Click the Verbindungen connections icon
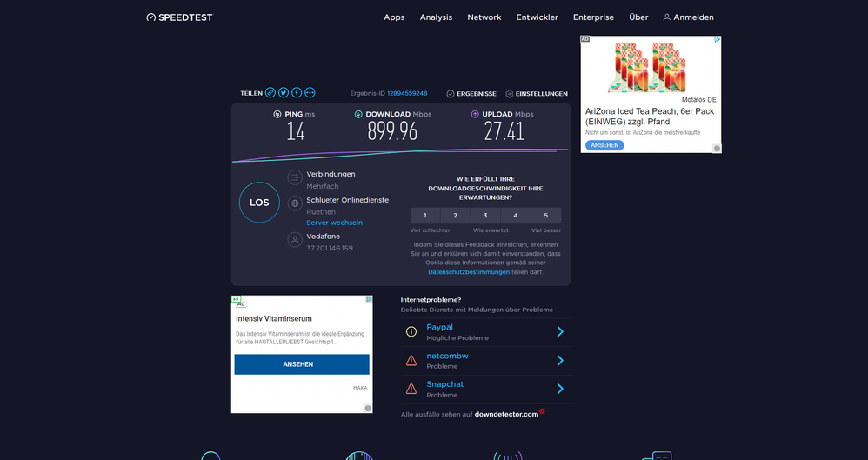Image resolution: width=868 pixels, height=460 pixels. point(295,177)
